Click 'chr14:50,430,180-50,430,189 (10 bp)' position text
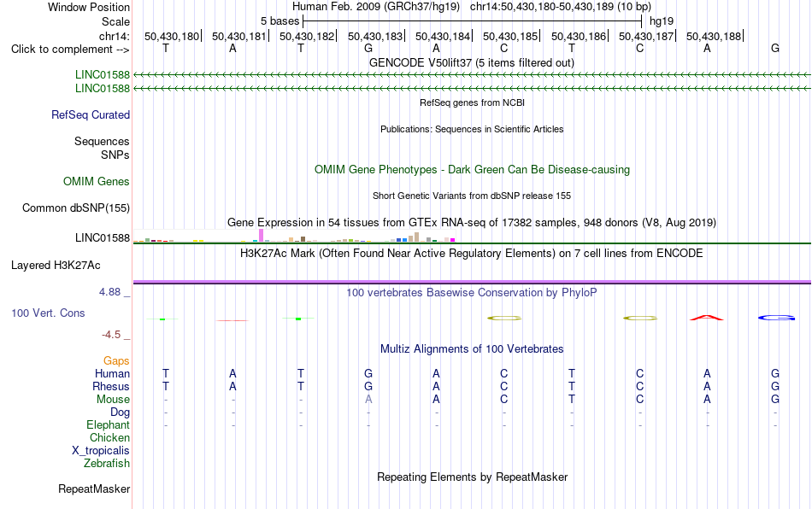The width and height of the screenshot is (812, 509). [561, 7]
